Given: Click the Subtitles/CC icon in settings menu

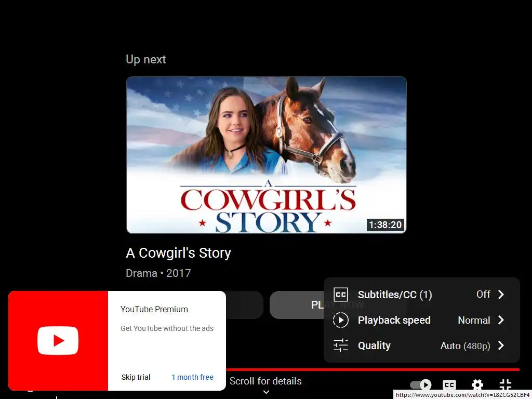Looking at the screenshot, I should coord(341,295).
